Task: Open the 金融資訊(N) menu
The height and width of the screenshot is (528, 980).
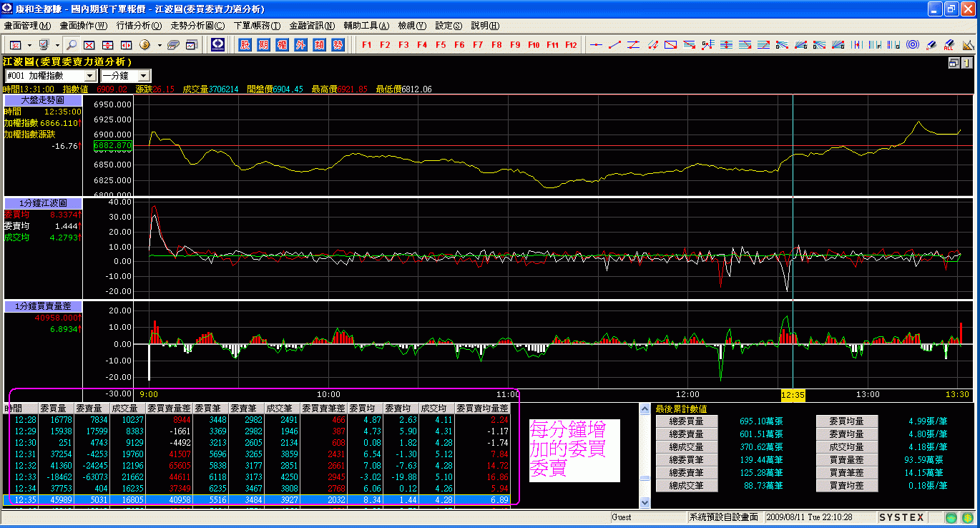Action: (x=312, y=26)
